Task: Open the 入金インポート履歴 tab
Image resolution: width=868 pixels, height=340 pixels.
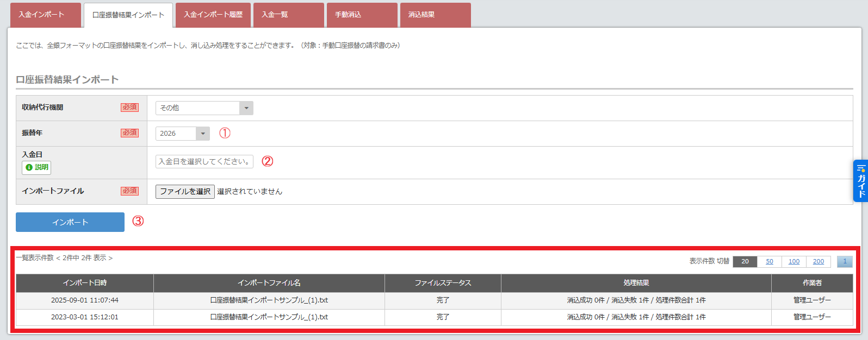Action: point(213,15)
